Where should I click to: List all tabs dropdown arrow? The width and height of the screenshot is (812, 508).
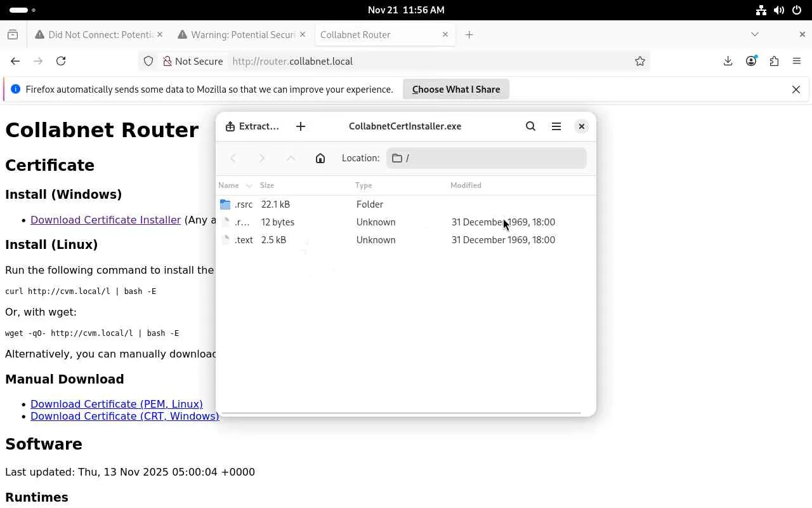[755, 34]
